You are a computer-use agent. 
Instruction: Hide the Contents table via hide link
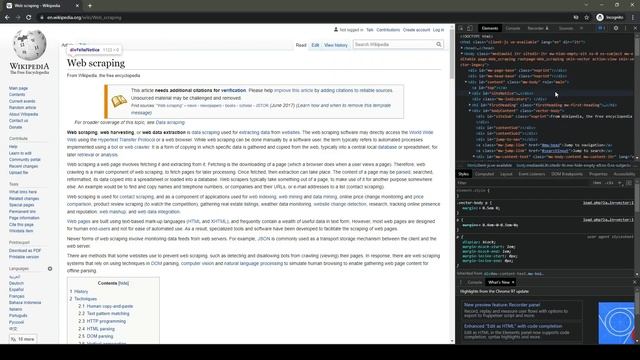[x=123, y=283]
